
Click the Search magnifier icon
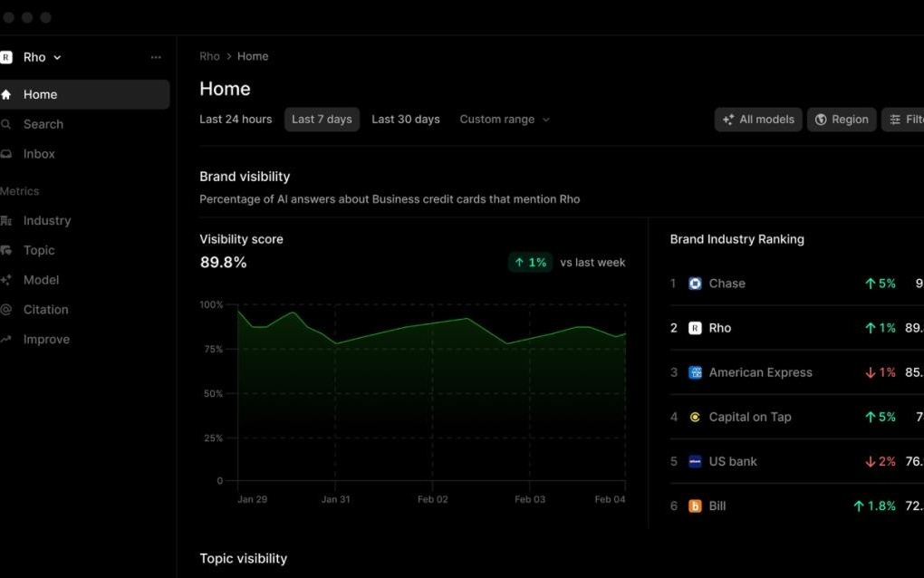[x=6, y=124]
